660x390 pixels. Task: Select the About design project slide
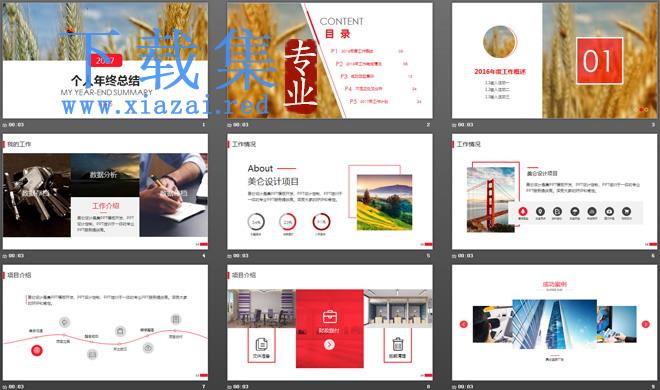pos(330,192)
